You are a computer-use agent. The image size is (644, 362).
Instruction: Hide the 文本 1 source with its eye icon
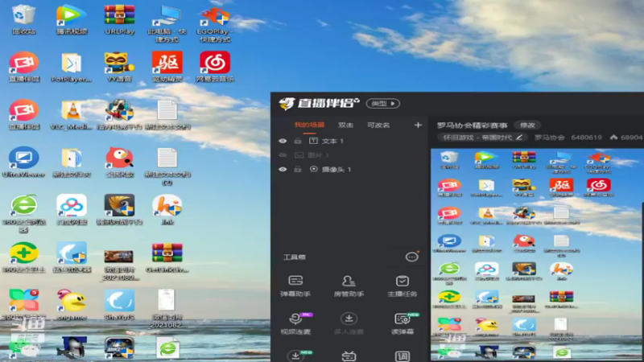pos(283,142)
